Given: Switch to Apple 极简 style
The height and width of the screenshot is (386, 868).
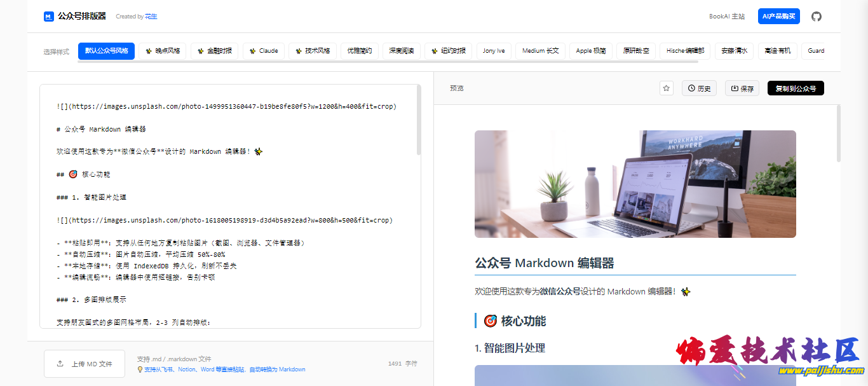Looking at the screenshot, I should pos(590,51).
